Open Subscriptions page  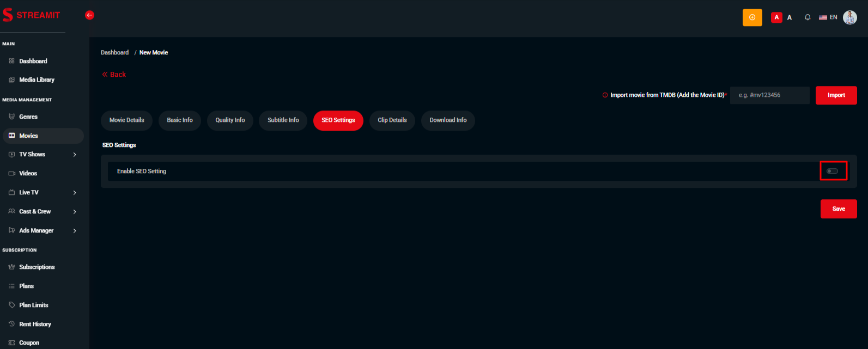click(37, 267)
